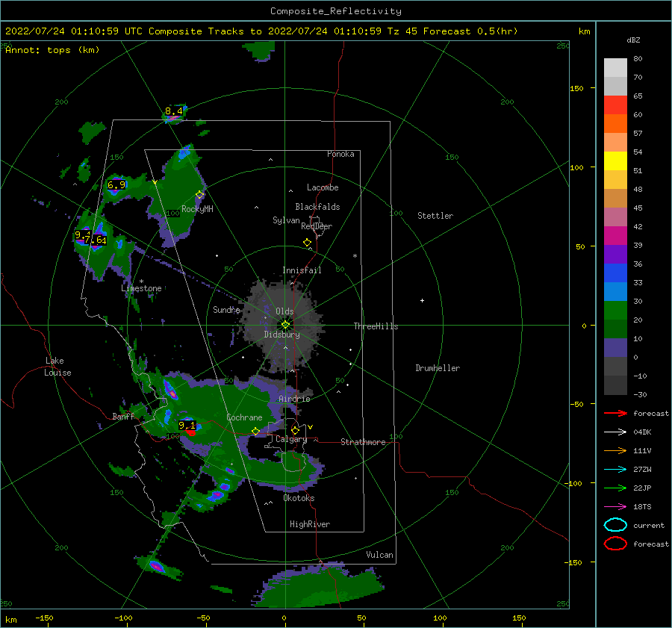This screenshot has width=672, height=628.
Task: Select the magenta swatch between 42 and 39 dBZ
Action: pos(615,236)
